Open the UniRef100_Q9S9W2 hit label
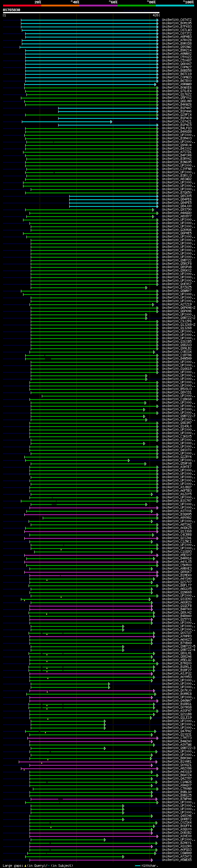Image resolution: width=197 pixels, height=868 pixels. (177, 47)
